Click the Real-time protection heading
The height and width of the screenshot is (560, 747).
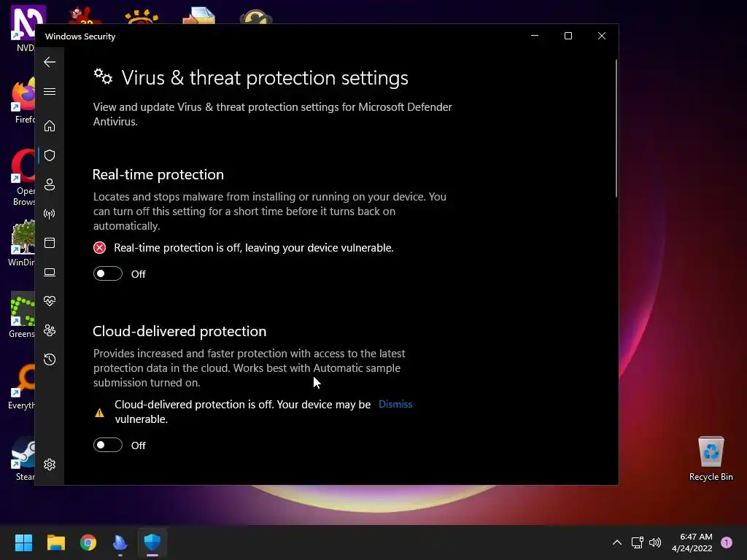pos(158,175)
